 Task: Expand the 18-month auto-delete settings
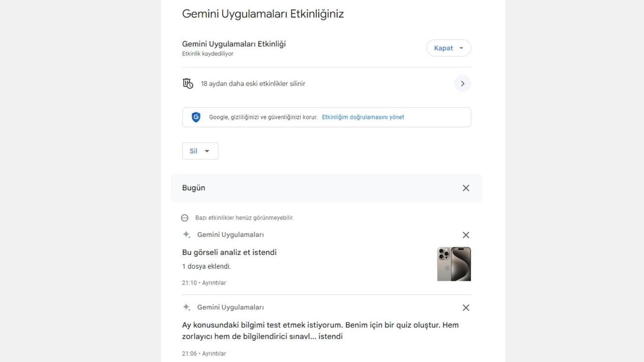click(x=462, y=84)
